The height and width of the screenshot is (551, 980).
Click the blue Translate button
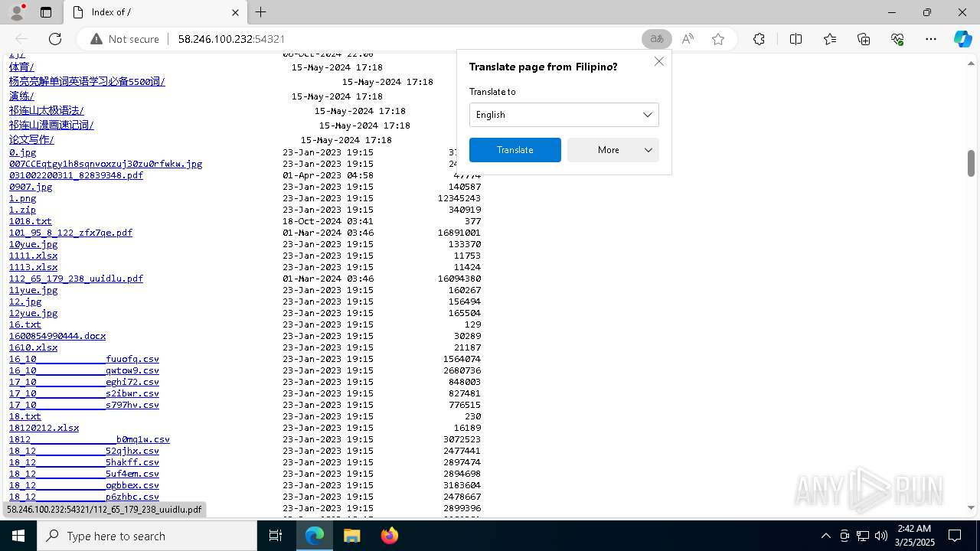(x=514, y=150)
